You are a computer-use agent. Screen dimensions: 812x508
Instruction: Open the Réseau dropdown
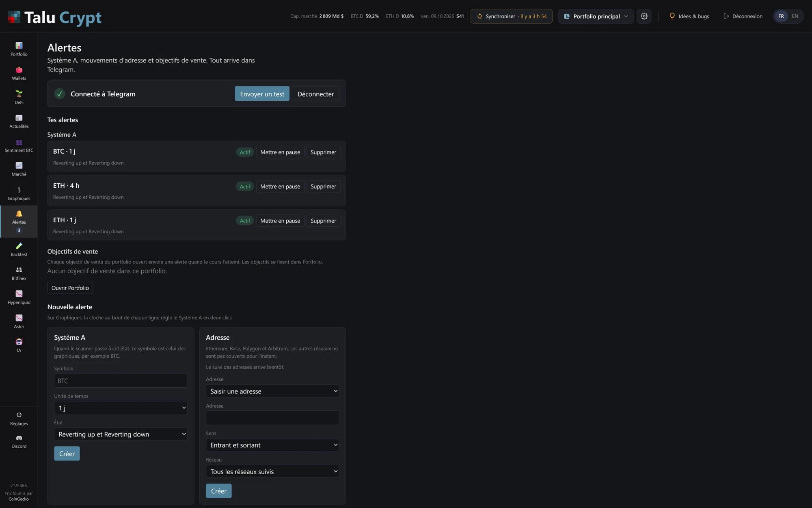click(272, 471)
